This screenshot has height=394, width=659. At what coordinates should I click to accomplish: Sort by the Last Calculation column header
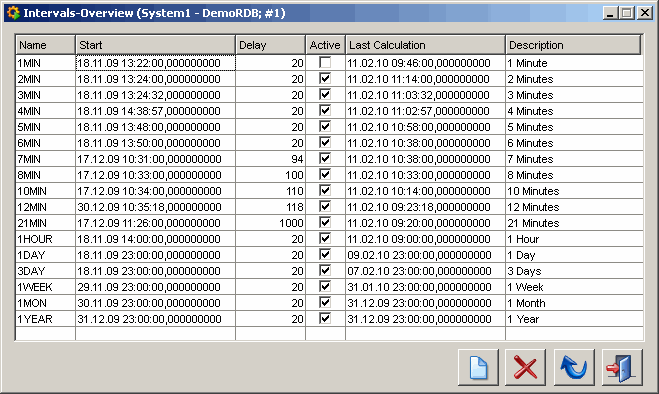425,45
